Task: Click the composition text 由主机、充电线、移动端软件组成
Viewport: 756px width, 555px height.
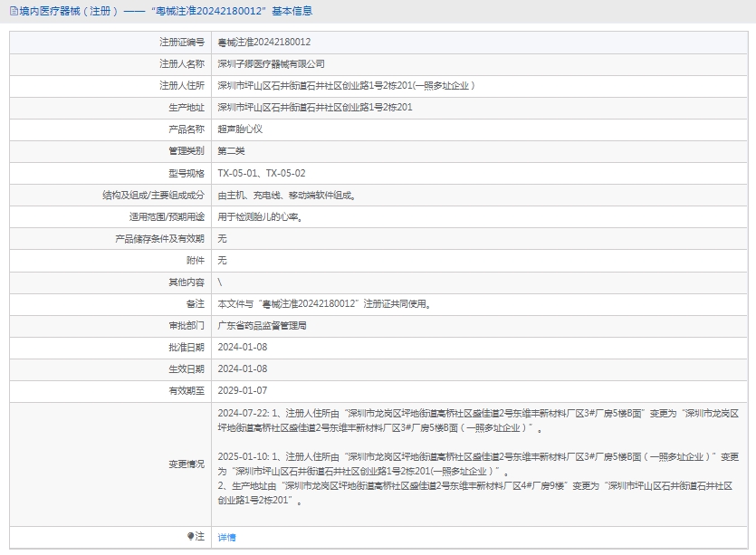Action: click(x=286, y=195)
